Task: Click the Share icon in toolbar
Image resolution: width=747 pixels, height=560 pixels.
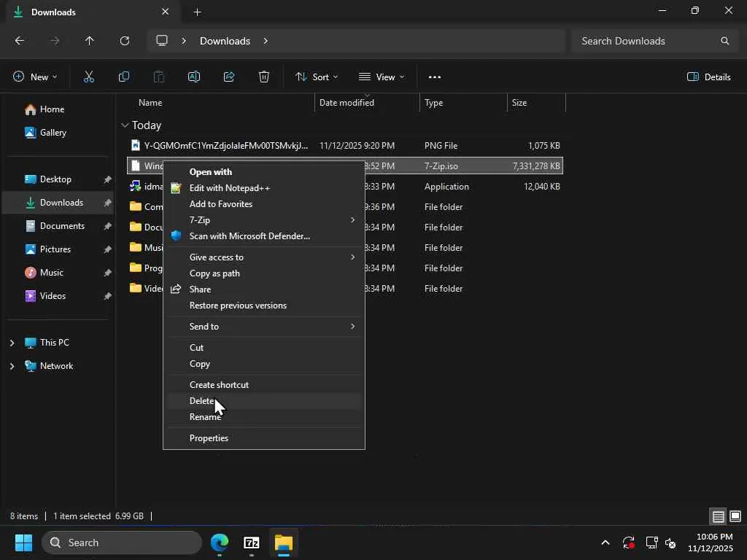Action: pyautogui.click(x=229, y=77)
